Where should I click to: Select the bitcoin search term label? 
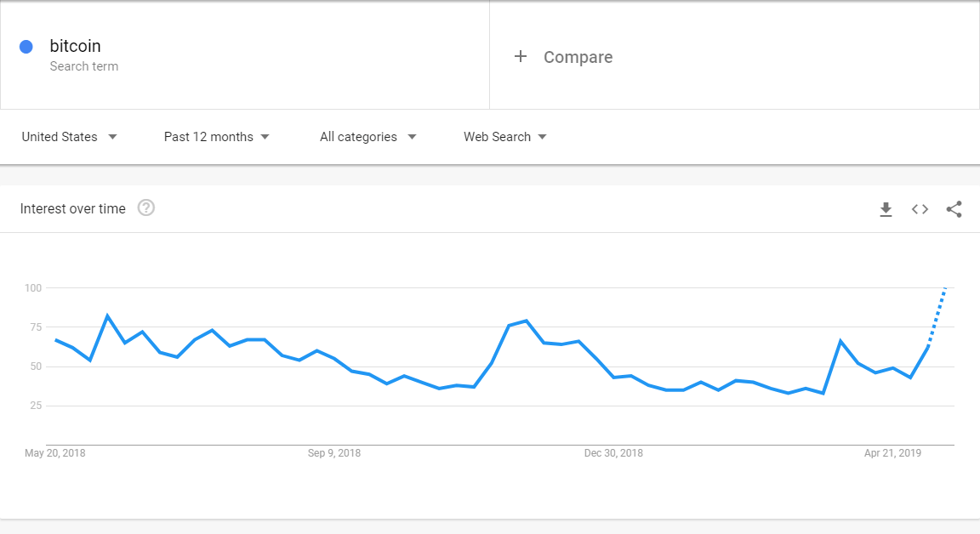coord(75,45)
